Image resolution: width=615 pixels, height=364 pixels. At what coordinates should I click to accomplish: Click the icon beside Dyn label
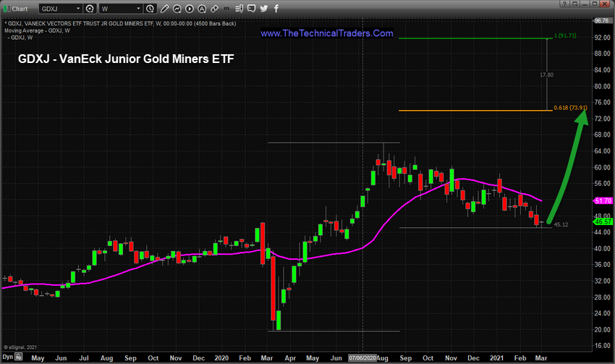[18, 357]
